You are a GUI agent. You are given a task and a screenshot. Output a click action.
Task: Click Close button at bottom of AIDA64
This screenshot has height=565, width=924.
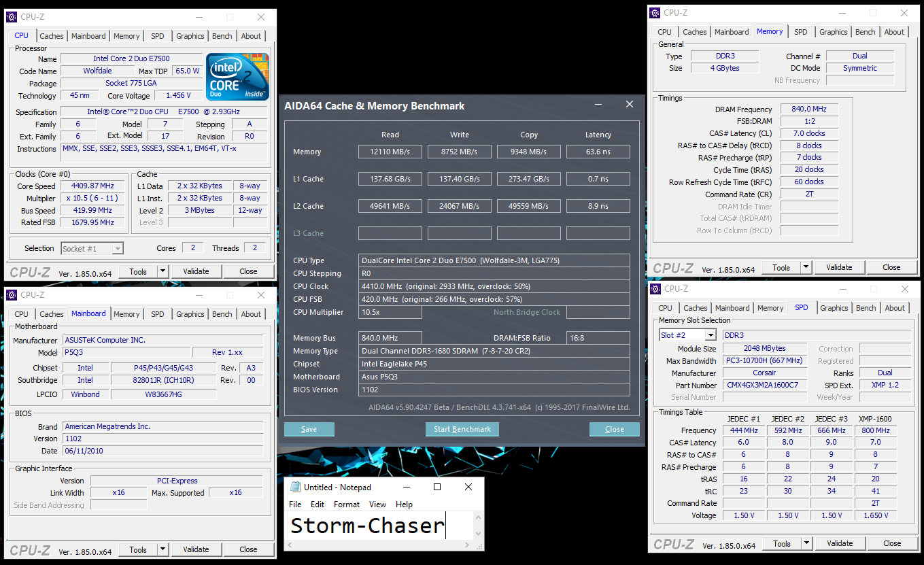(615, 429)
